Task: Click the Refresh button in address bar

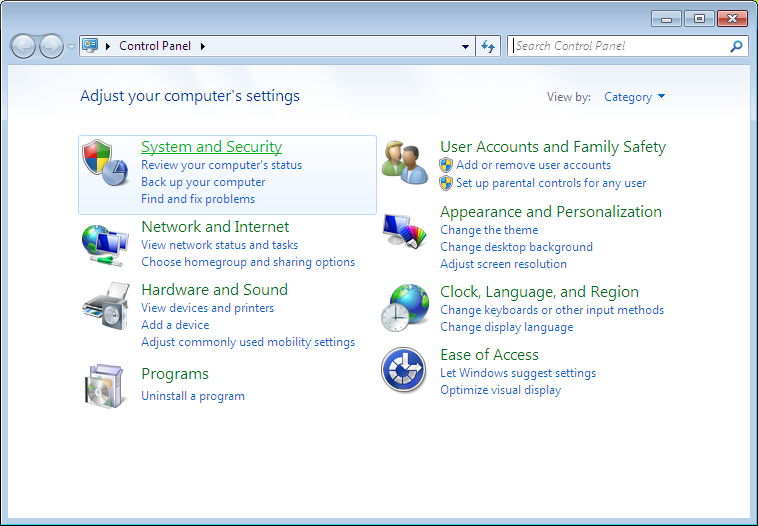Action: (488, 46)
